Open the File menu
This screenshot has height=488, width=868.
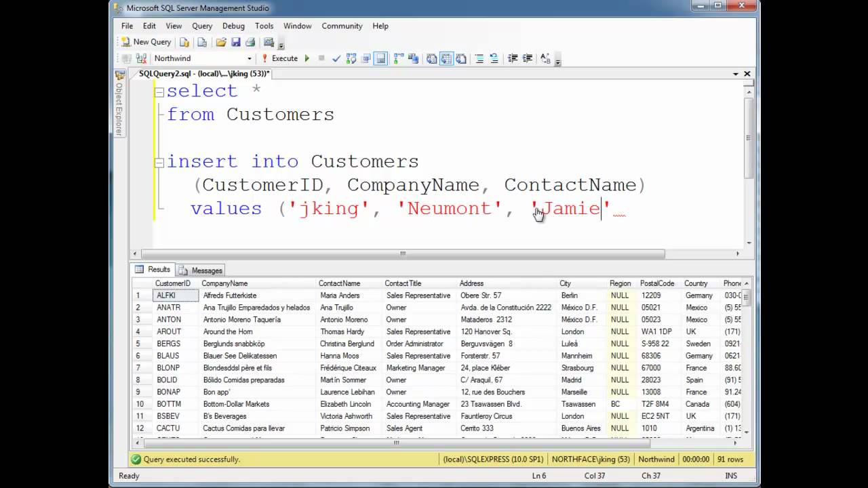click(x=127, y=26)
